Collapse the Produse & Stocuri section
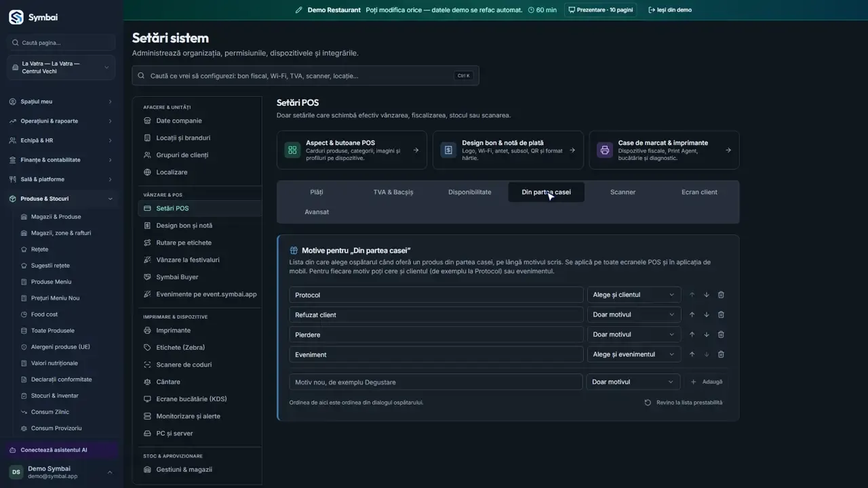Screen dimensions: 868x488 (x=62, y=199)
